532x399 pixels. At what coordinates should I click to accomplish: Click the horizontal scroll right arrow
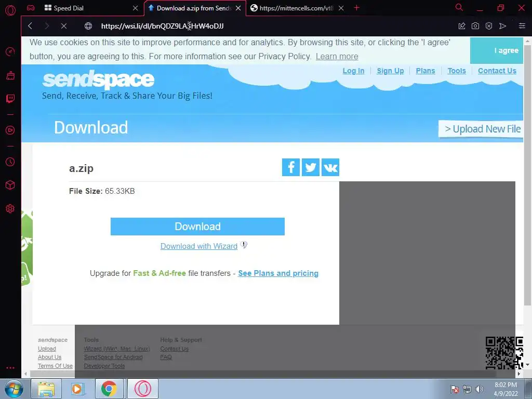[519, 374]
